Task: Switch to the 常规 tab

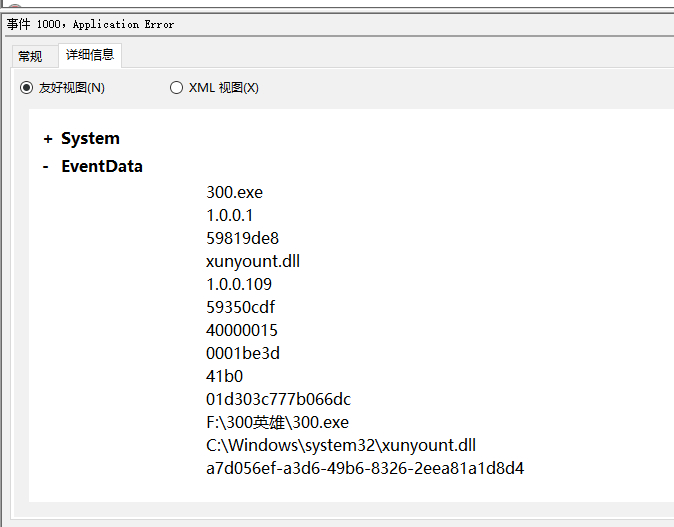Action: point(30,56)
